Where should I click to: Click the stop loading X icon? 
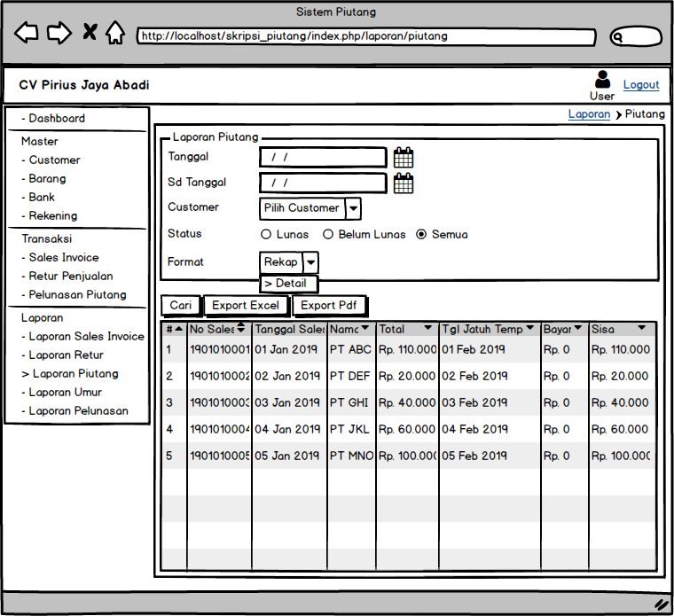pos(90,32)
